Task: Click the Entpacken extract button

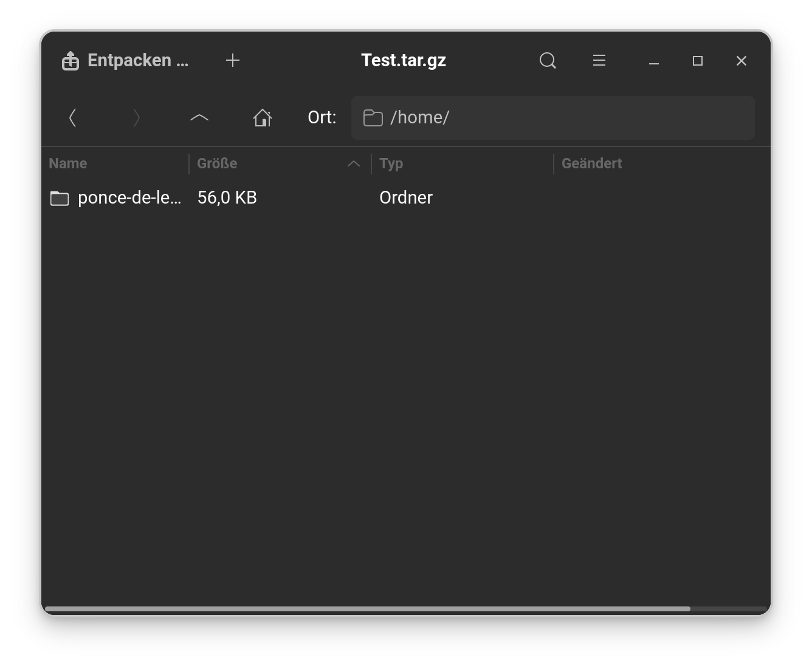Action: 126,61
